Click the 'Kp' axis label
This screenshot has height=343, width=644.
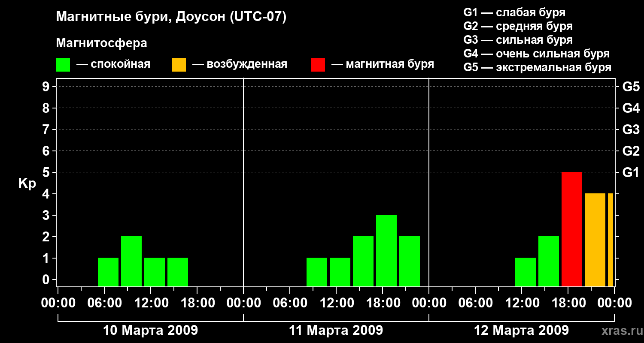27,184
